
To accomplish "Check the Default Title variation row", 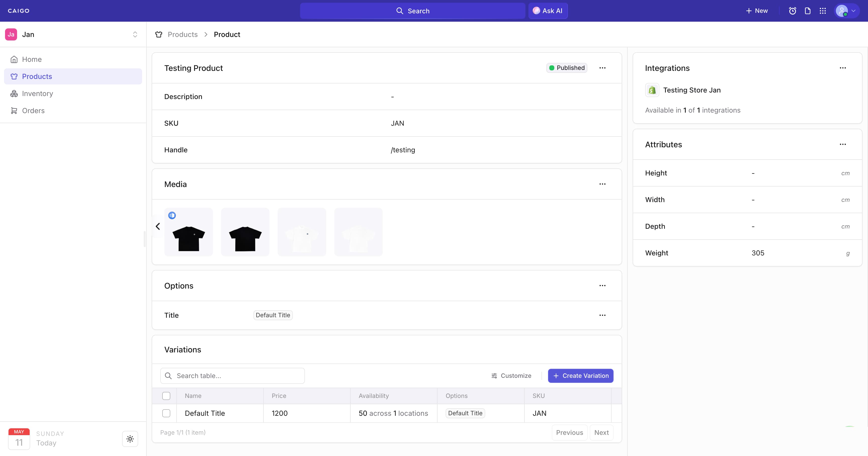I will pyautogui.click(x=166, y=413).
